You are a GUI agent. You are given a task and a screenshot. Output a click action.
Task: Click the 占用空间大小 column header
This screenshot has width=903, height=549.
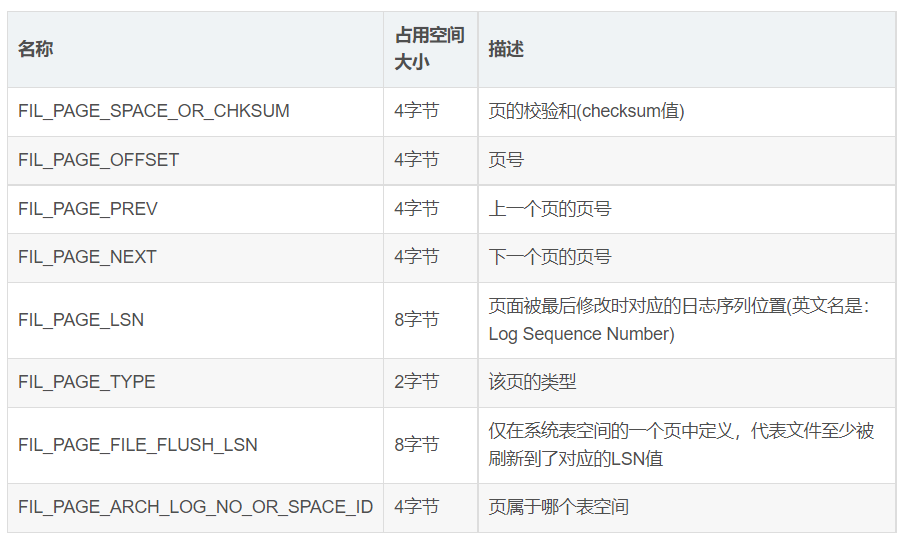pyautogui.click(x=431, y=50)
